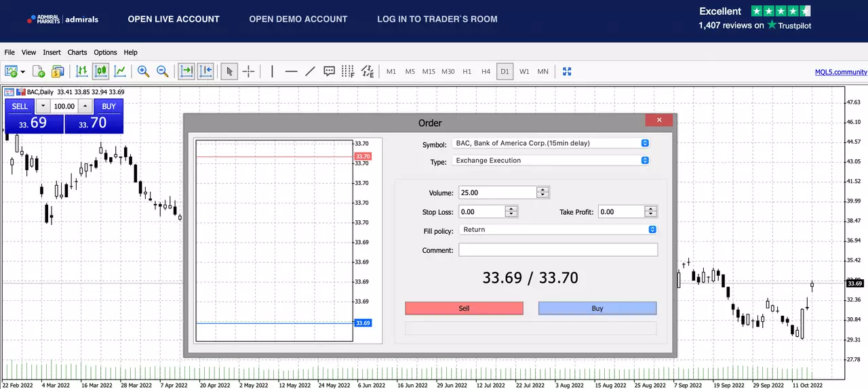Decrease one-click volume with down arrow
The height and width of the screenshot is (389, 868).
pos(43,106)
